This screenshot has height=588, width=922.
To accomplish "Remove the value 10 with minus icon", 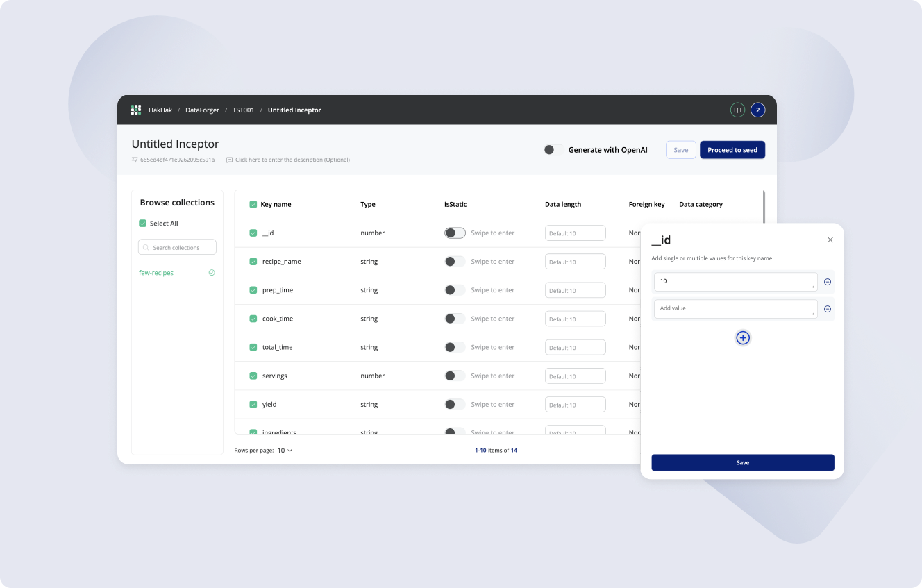I will (828, 282).
